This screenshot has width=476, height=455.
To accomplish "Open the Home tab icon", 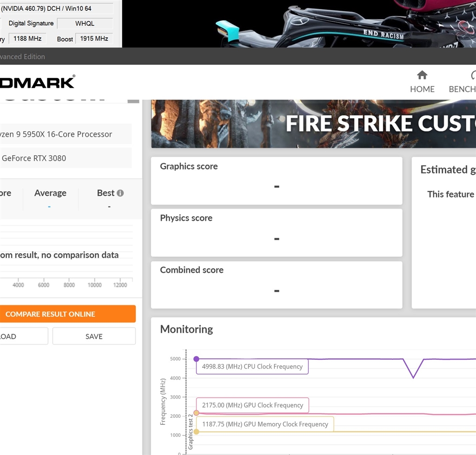I will (x=422, y=75).
